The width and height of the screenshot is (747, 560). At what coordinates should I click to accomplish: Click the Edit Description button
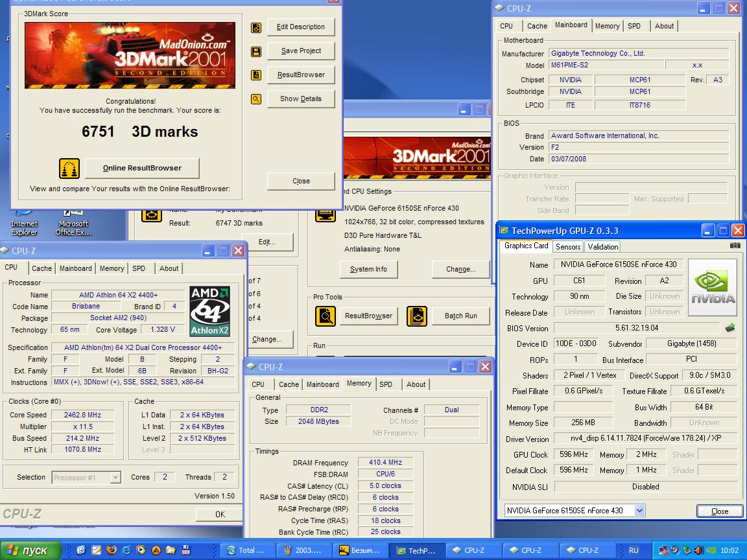pos(301,27)
